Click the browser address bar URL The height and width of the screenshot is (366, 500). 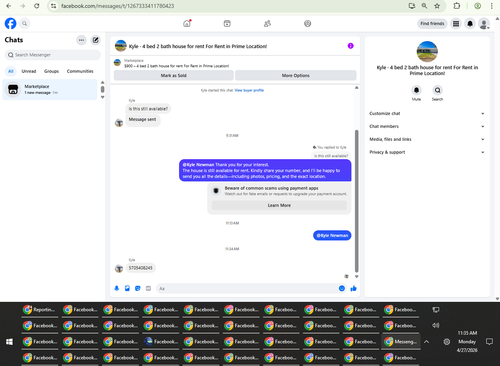[x=117, y=6]
